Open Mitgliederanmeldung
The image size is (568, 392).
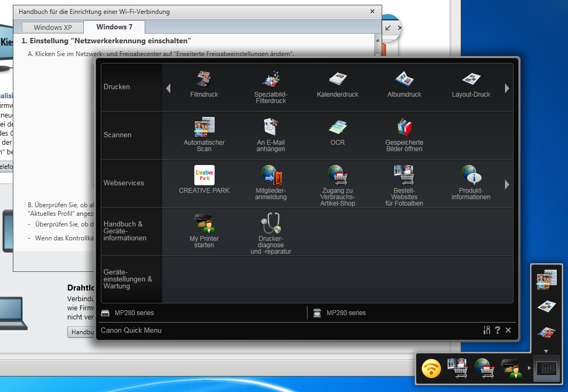click(271, 182)
